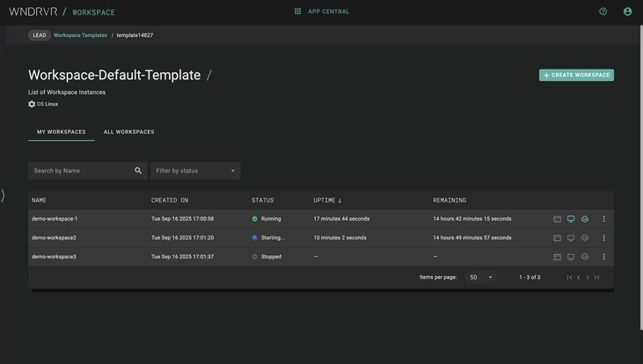Click the search magnifier icon
643x364 pixels.
[138, 171]
